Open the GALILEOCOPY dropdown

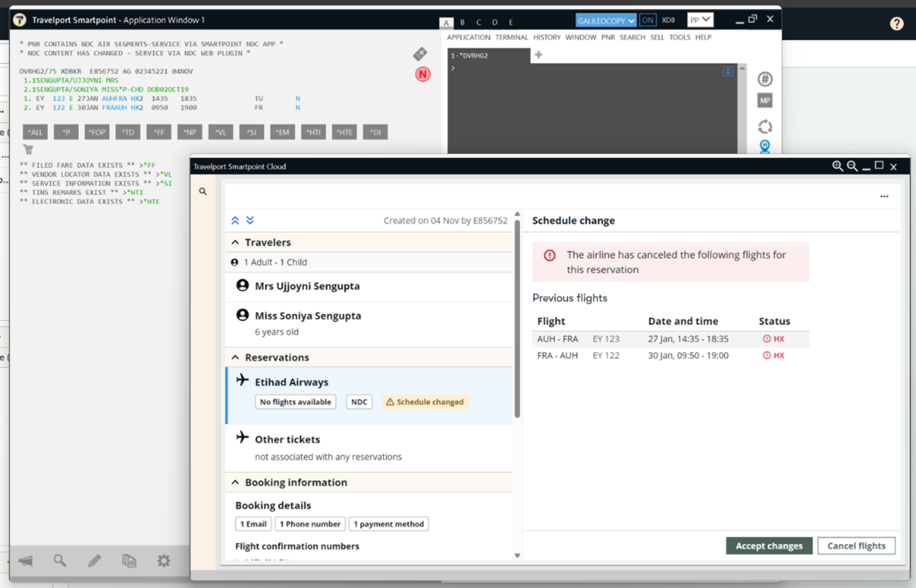tap(607, 20)
